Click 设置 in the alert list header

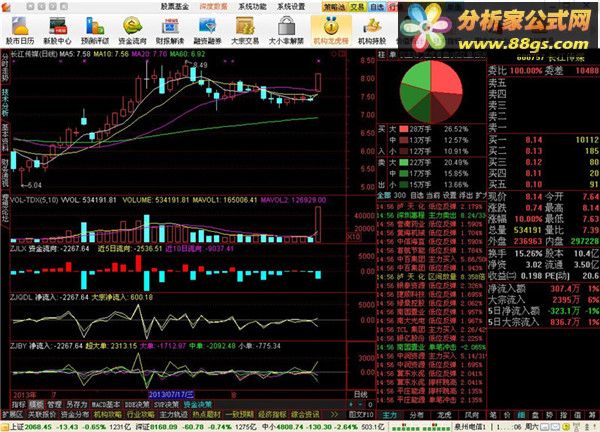[450, 195]
